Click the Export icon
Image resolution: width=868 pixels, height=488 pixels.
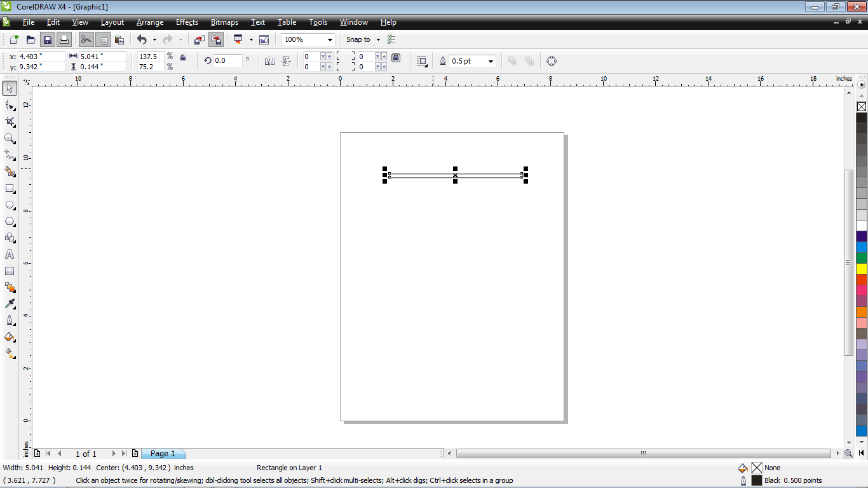click(216, 39)
